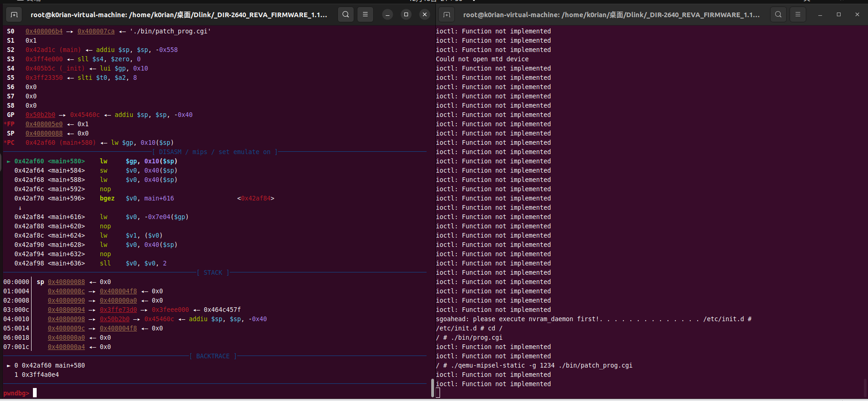This screenshot has width=868, height=401.
Task: Click SP register address 0x40800088
Action: point(44,133)
